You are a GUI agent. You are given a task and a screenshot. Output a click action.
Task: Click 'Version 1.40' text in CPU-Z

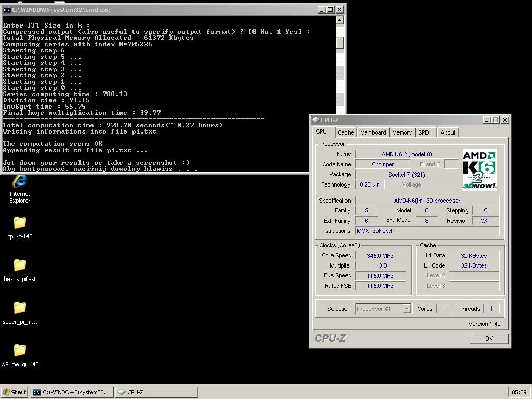(484, 324)
